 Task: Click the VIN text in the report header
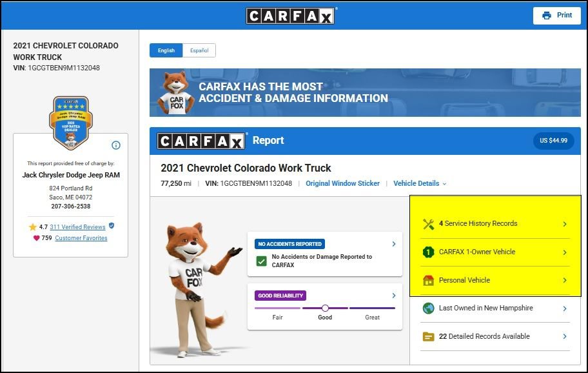click(x=249, y=183)
